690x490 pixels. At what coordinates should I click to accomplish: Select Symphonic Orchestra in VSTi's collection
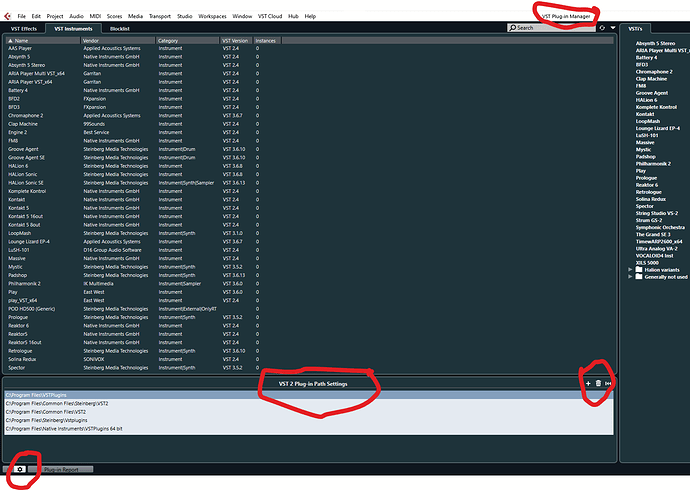click(660, 227)
